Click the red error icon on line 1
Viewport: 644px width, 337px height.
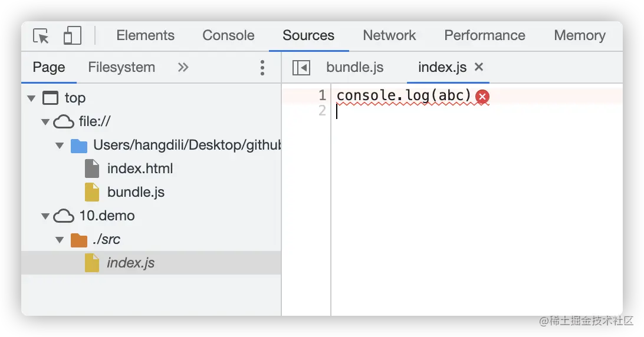[482, 97]
